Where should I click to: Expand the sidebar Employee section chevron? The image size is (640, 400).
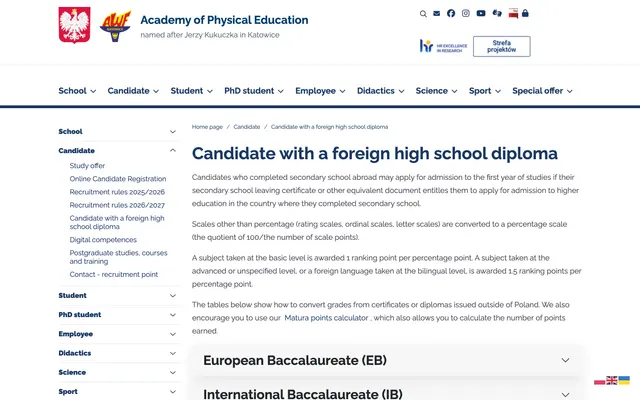click(x=173, y=334)
